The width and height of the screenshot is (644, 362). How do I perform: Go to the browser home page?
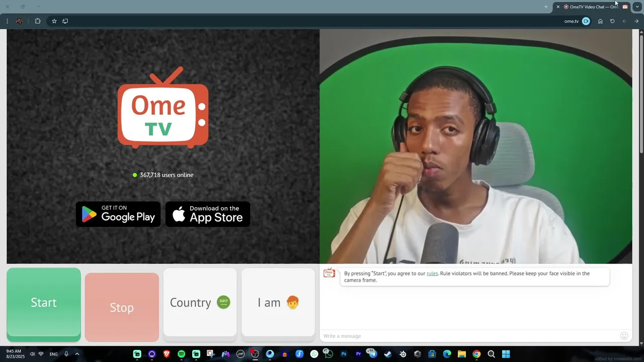[x=600, y=21]
